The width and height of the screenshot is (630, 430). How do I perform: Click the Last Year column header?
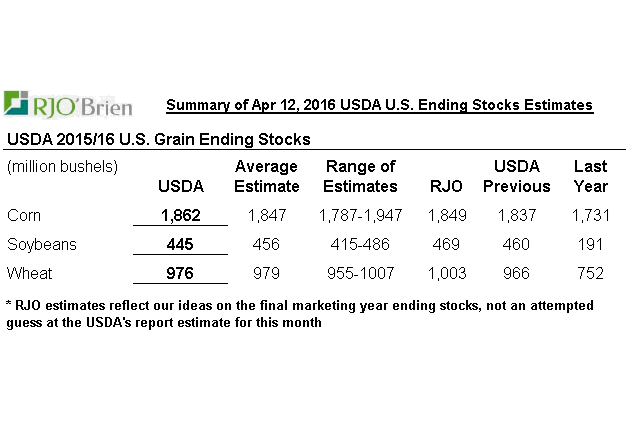(590, 176)
